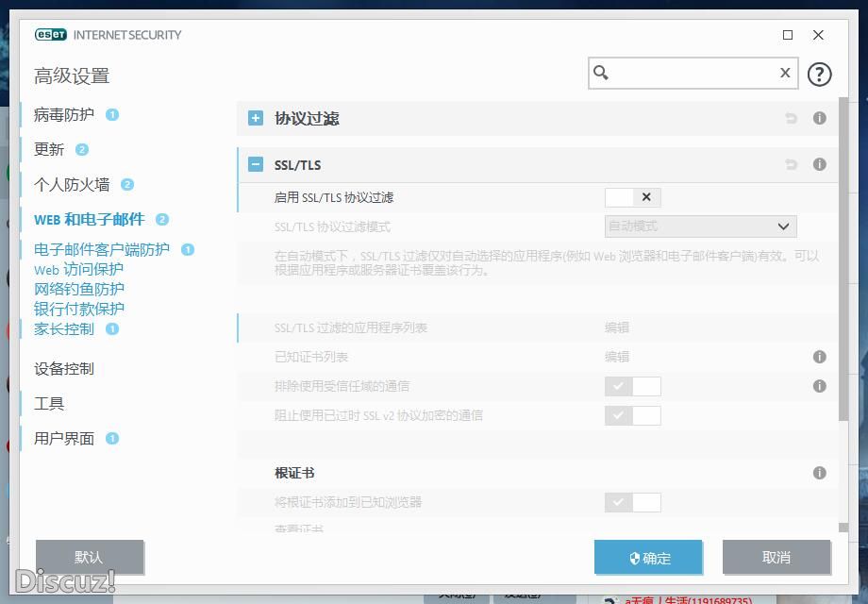Viewport: 868px width, 604px height.
Task: Select 病毒防护 in the left sidebar
Action: 64,115
